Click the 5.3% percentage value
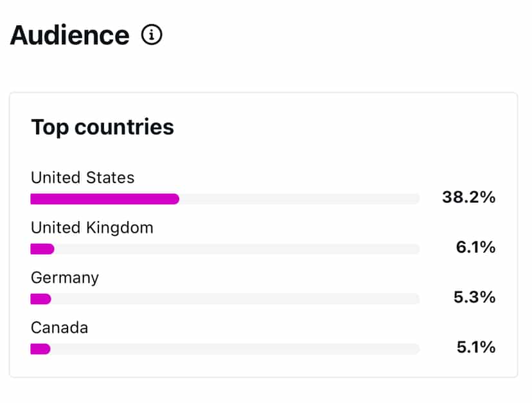This screenshot has width=532, height=403. [x=475, y=298]
